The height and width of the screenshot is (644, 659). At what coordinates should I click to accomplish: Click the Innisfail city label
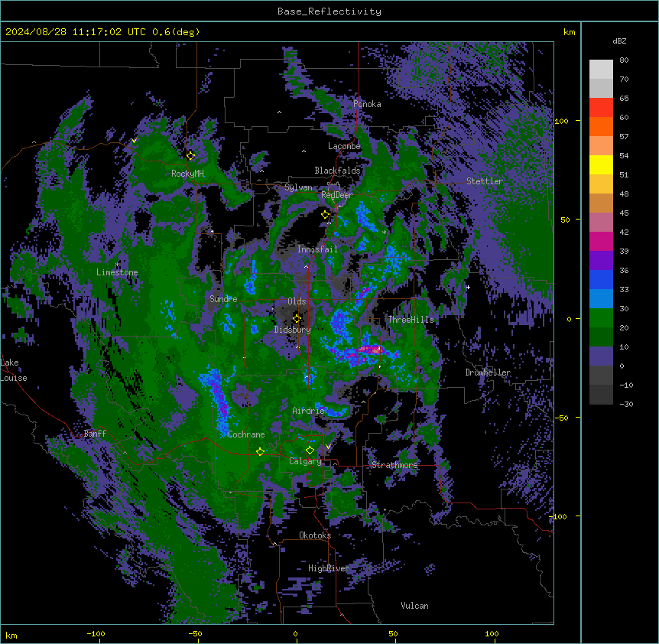pos(317,249)
